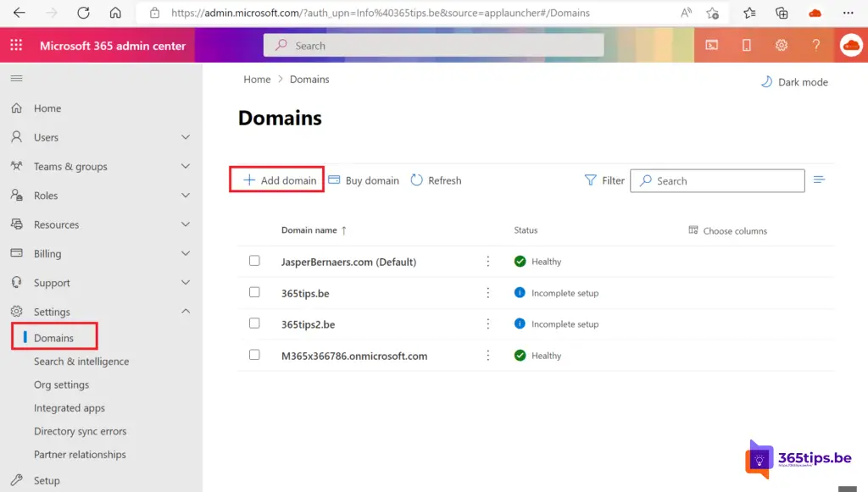The height and width of the screenshot is (492, 868).
Task: Open Search & intelligence settings
Action: coord(81,362)
